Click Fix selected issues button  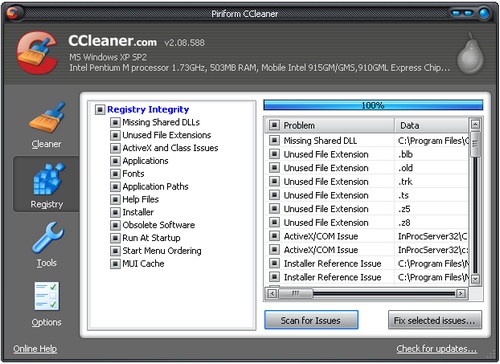coord(435,320)
